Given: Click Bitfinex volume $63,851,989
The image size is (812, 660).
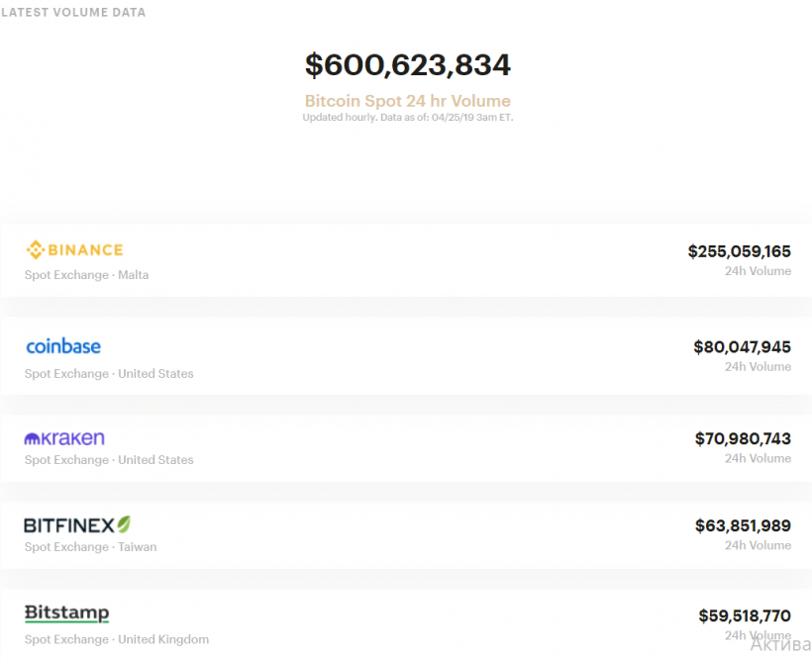Looking at the screenshot, I should [743, 526].
